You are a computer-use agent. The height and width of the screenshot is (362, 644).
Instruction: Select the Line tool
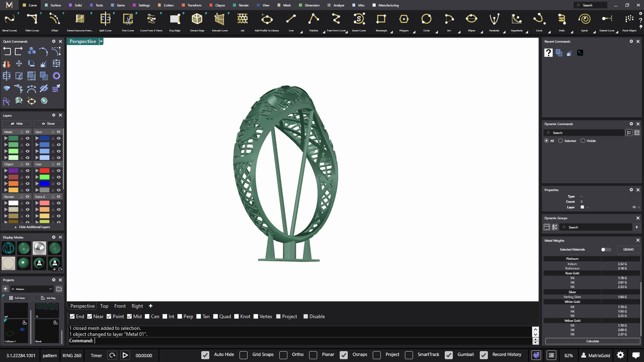[291, 19]
